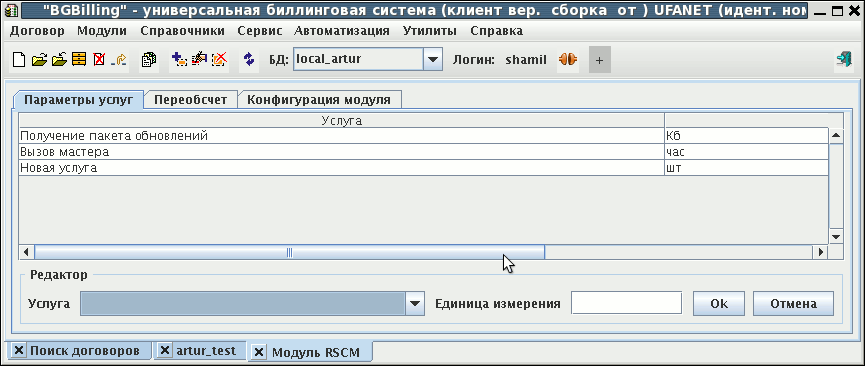Image resolution: width=865 pixels, height=366 pixels.
Task: Click the new contract blank page icon
Action: point(19,59)
